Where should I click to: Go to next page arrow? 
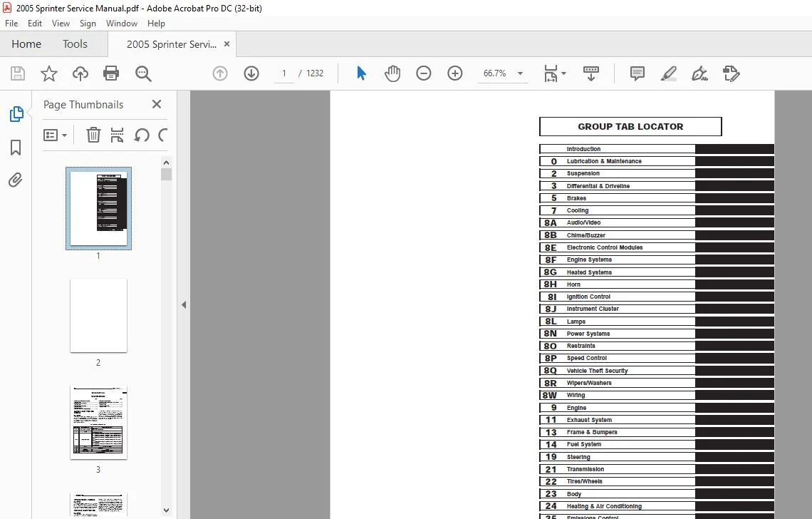(x=251, y=73)
